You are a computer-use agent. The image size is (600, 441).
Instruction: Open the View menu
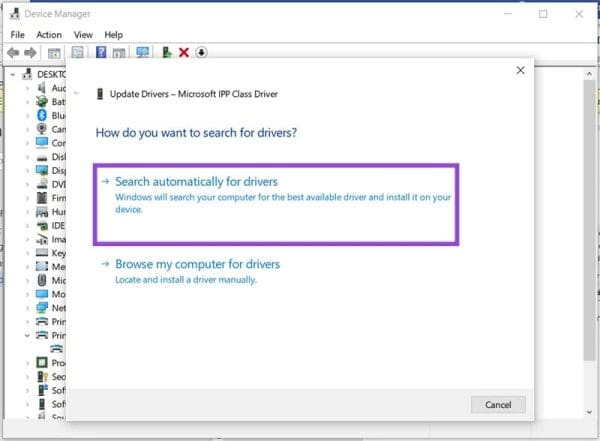pyautogui.click(x=84, y=34)
